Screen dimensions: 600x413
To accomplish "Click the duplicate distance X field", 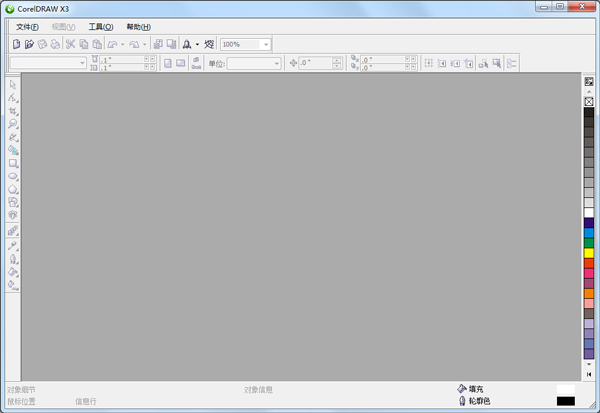I will (383, 60).
